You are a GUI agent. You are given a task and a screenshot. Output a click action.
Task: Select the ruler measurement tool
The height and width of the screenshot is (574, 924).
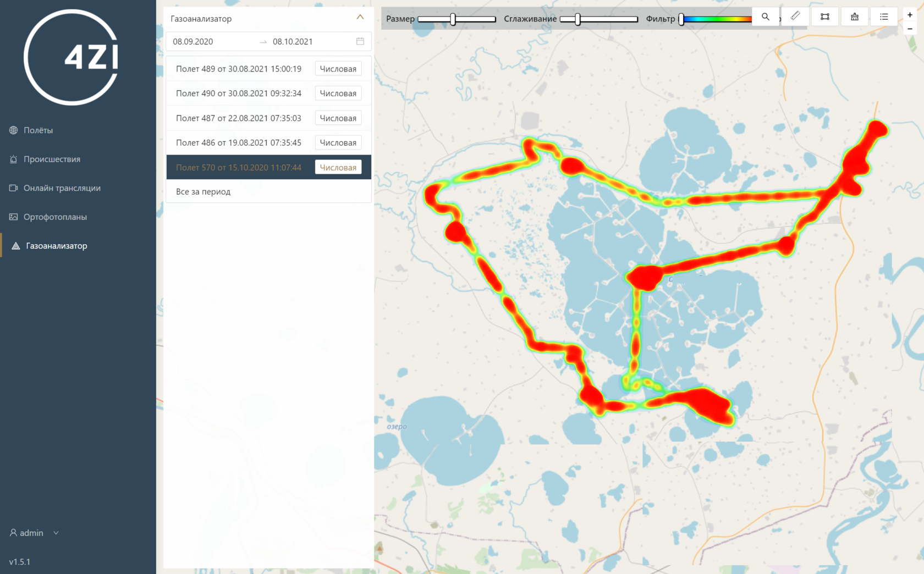click(795, 17)
